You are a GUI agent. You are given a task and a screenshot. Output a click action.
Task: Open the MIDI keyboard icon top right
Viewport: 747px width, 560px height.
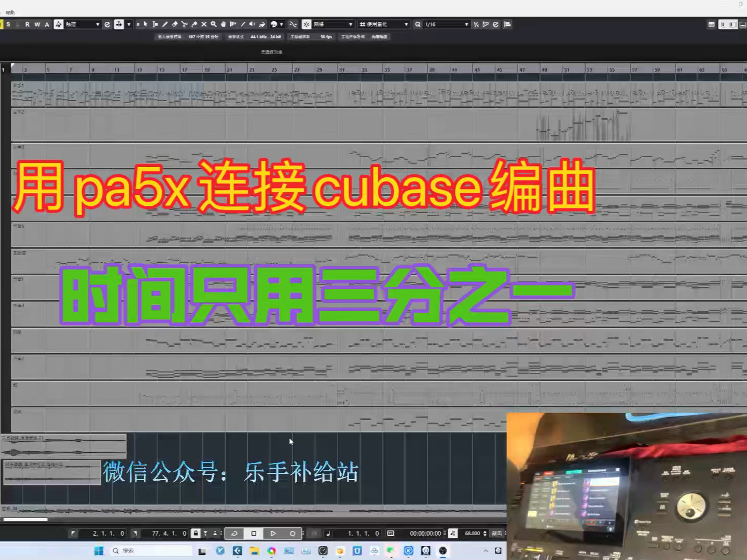click(711, 24)
